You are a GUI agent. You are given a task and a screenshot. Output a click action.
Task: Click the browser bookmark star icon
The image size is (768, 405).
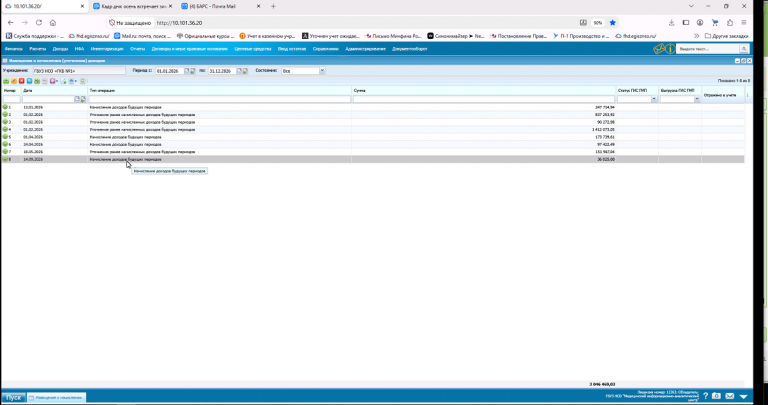tap(612, 23)
